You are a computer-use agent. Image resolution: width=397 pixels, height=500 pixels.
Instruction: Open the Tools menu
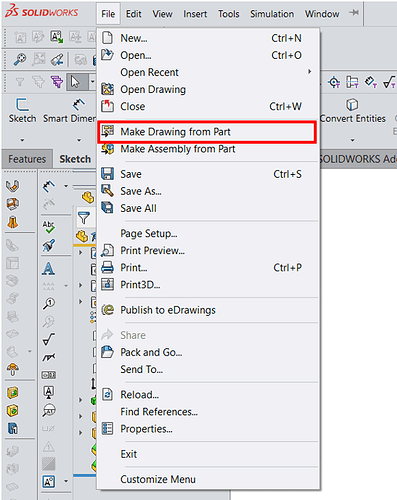tap(229, 14)
